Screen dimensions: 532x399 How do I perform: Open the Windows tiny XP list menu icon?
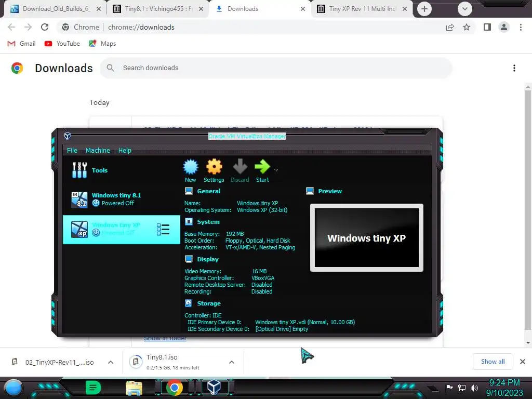163,230
